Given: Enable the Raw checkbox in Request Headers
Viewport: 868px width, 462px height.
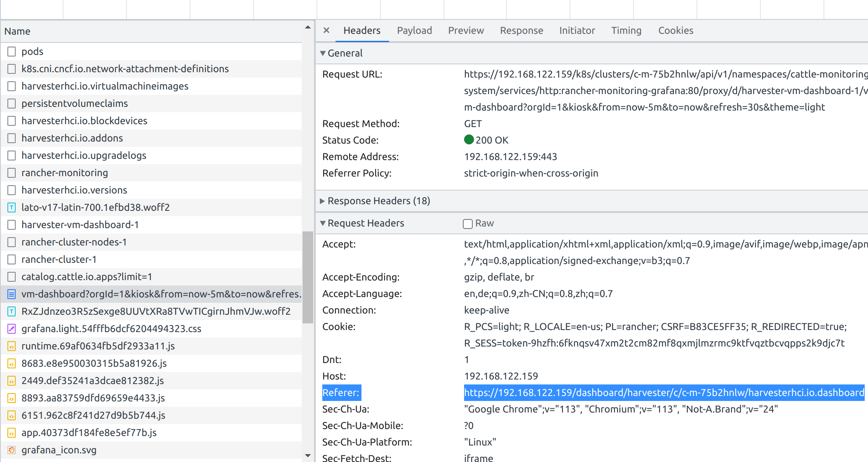Looking at the screenshot, I should coord(468,224).
